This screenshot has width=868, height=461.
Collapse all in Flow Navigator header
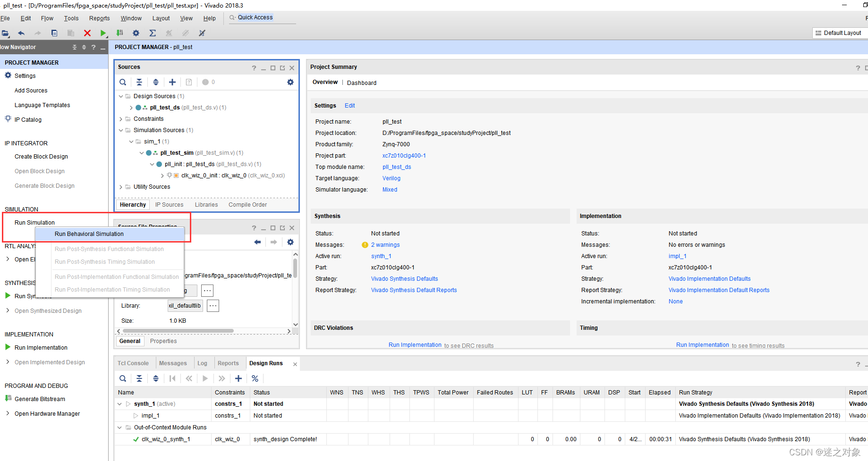coord(75,47)
